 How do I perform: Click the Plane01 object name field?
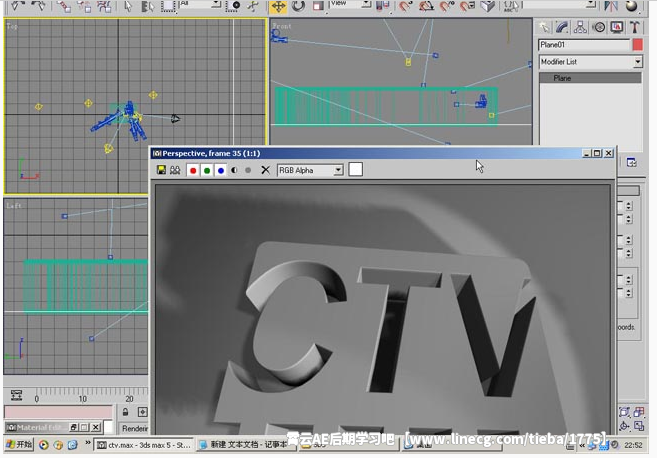click(x=584, y=44)
